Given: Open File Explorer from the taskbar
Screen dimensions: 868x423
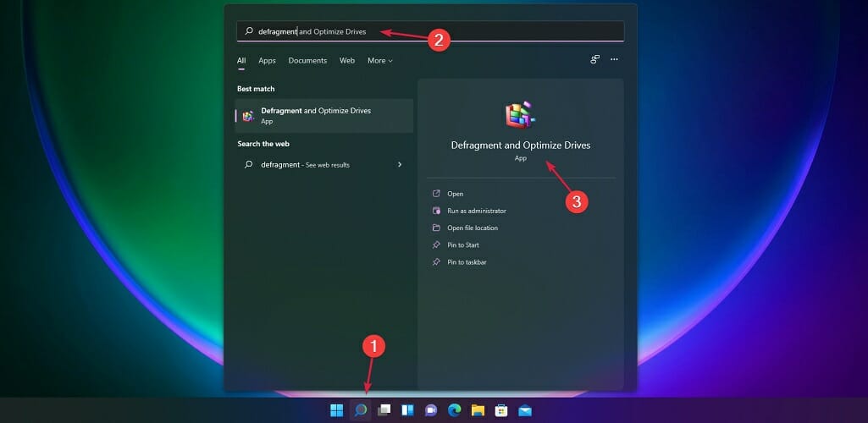Looking at the screenshot, I should [x=478, y=410].
